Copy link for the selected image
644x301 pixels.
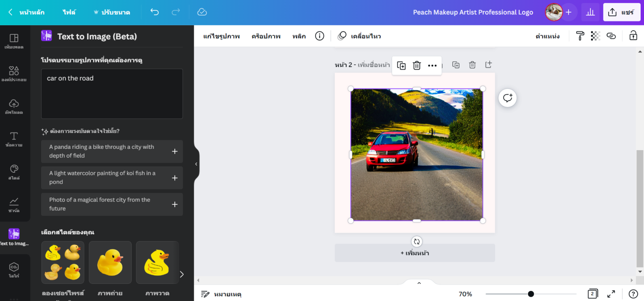pos(611,36)
